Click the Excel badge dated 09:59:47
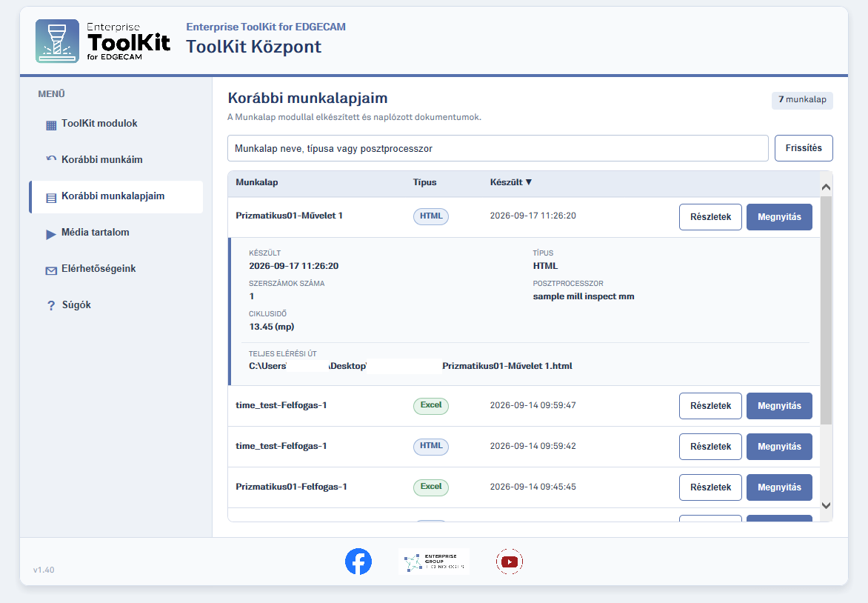868x603 pixels. click(431, 405)
